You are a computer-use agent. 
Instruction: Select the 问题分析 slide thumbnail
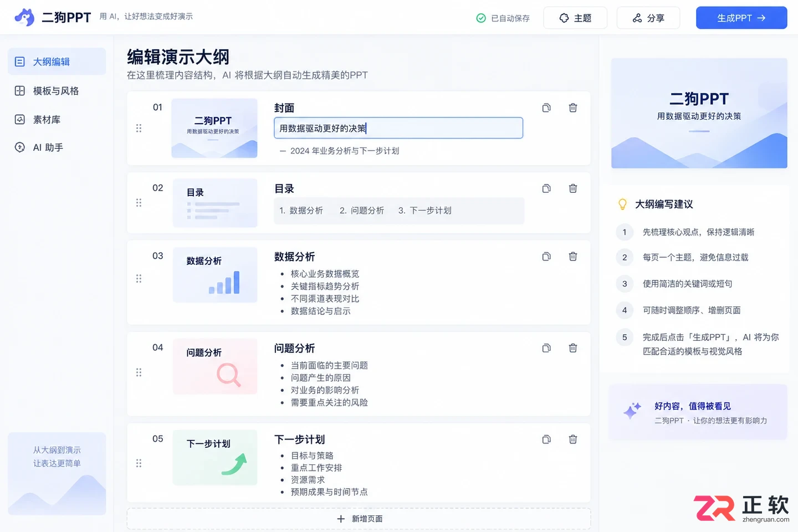click(x=215, y=366)
